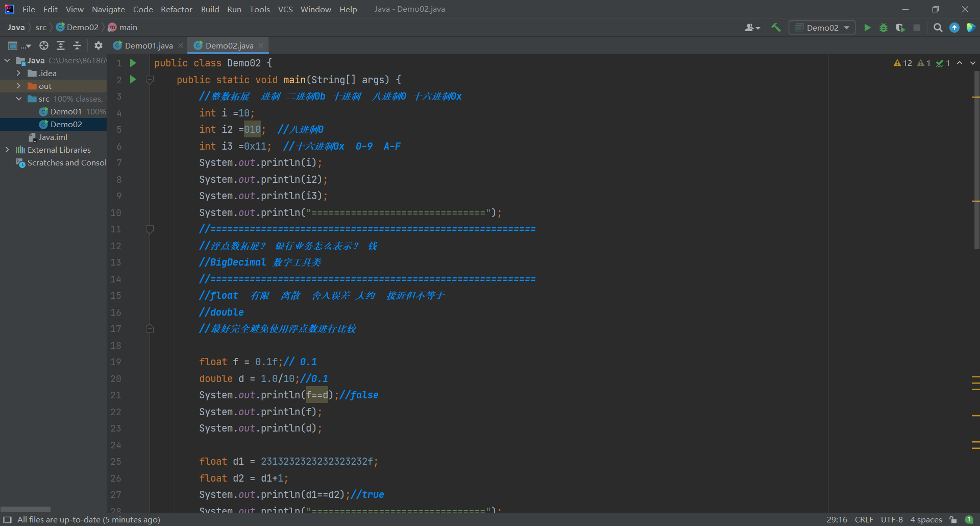
Task: Click the Build project hammer icon
Action: pos(776,28)
